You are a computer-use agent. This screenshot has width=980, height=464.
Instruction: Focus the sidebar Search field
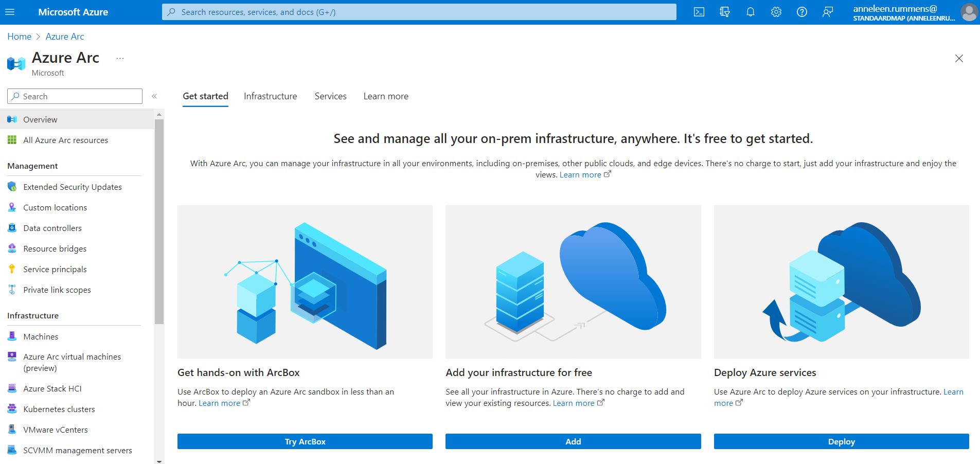pos(75,96)
